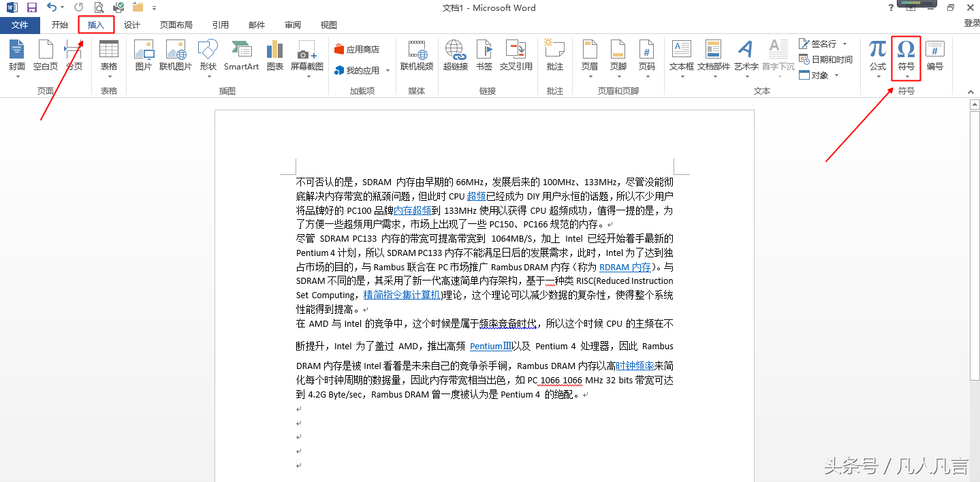
Task: Switch to the 引用 References tab
Action: [221, 25]
